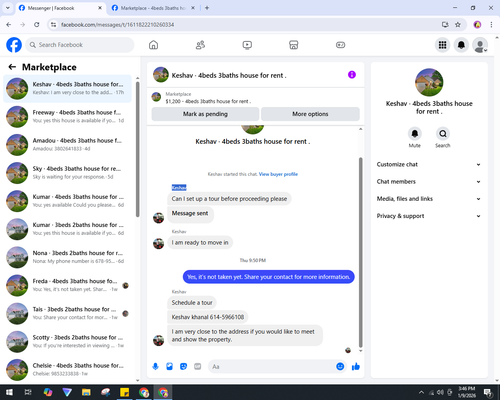
Task: Click the chat messages scrollbar
Action: coord(360,252)
